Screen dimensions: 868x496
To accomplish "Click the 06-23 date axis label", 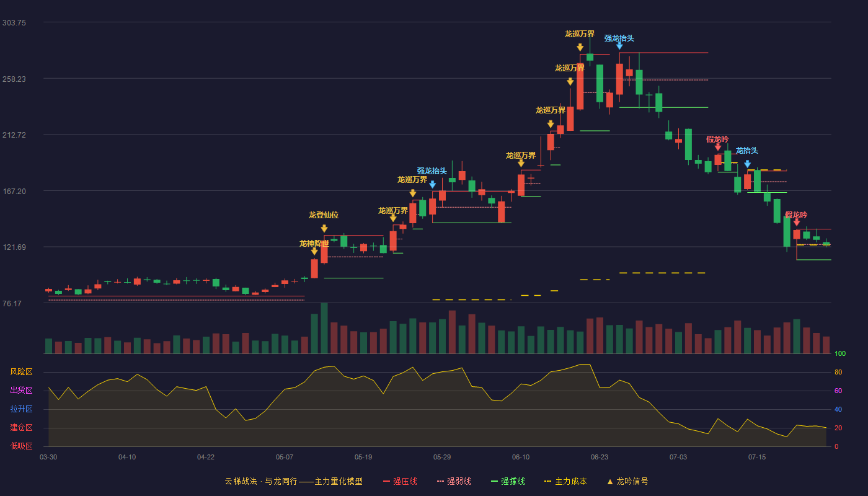I will pyautogui.click(x=600, y=457).
